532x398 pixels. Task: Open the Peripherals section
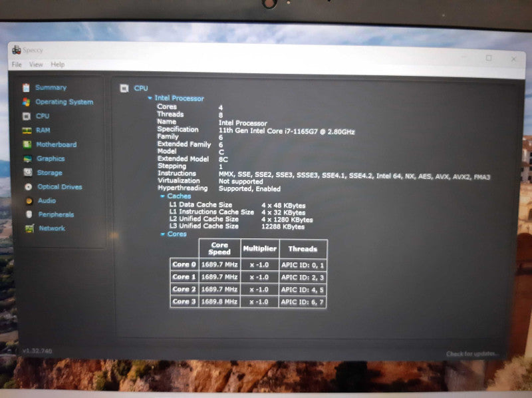pyautogui.click(x=56, y=214)
